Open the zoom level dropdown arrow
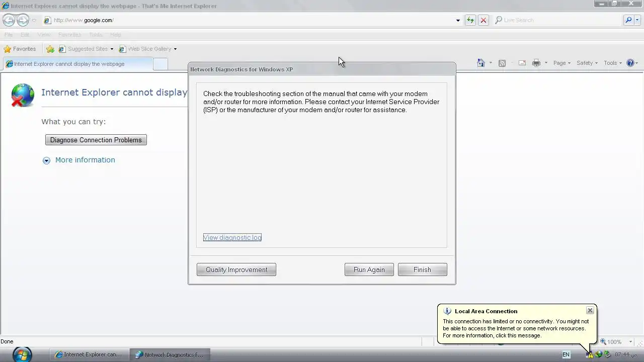 pyautogui.click(x=630, y=342)
